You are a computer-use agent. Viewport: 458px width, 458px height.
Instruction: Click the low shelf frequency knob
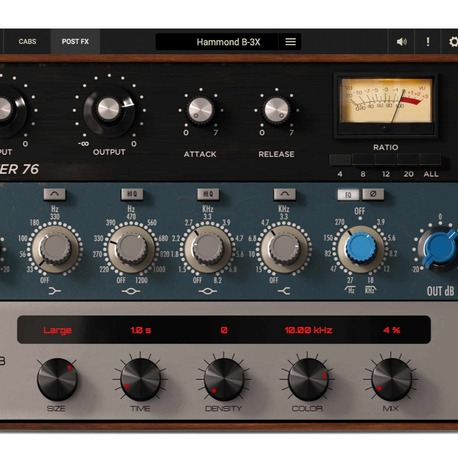(55, 249)
